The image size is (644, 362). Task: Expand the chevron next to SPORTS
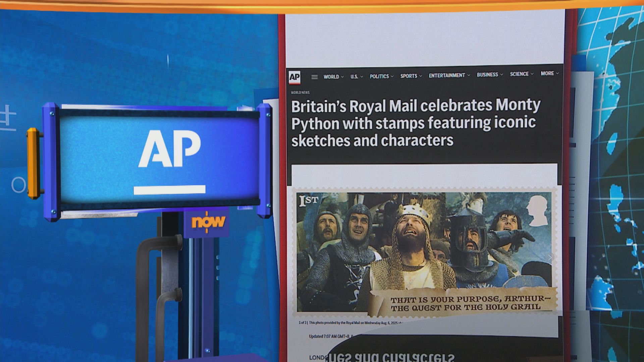point(420,76)
